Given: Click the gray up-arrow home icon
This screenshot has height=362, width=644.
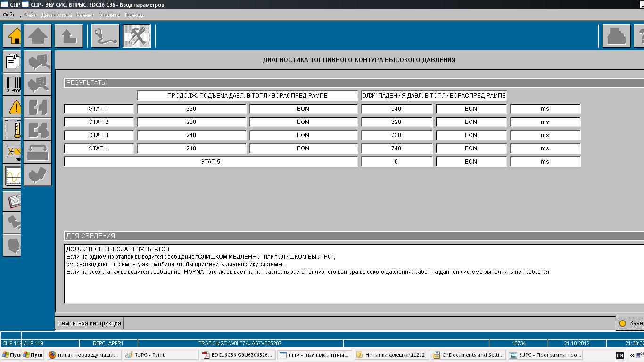Looking at the screenshot, I should (x=38, y=36).
